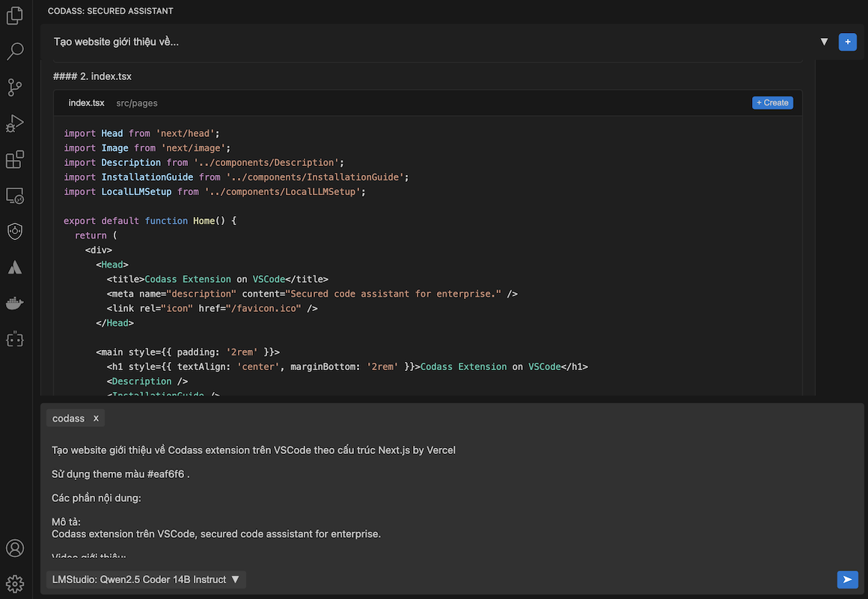Select the index.tsx code block tab
This screenshot has width=868, height=599.
click(86, 103)
